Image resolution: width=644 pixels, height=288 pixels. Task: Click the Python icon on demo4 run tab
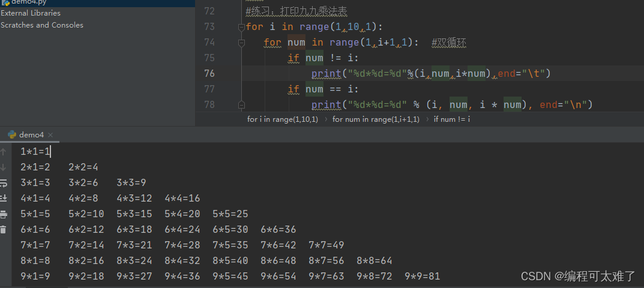click(x=12, y=135)
